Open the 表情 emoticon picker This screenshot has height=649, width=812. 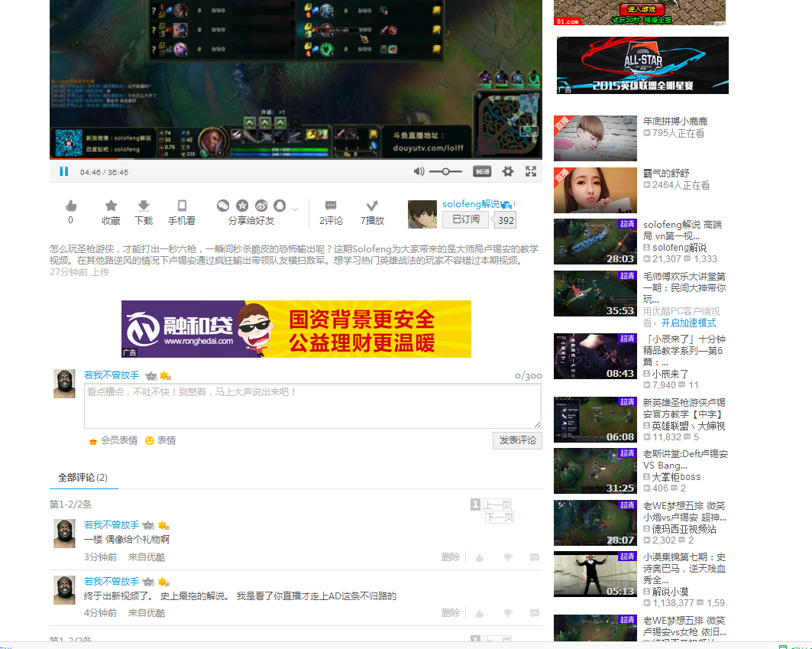coord(160,440)
